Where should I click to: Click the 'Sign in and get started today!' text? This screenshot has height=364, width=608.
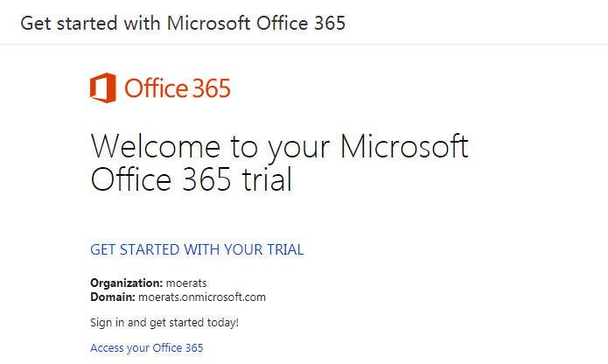coord(164,323)
